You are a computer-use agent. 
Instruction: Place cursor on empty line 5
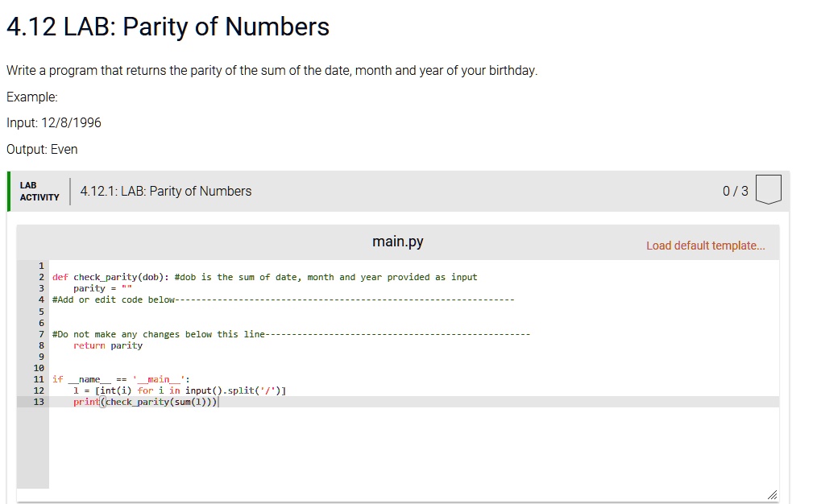(242, 311)
